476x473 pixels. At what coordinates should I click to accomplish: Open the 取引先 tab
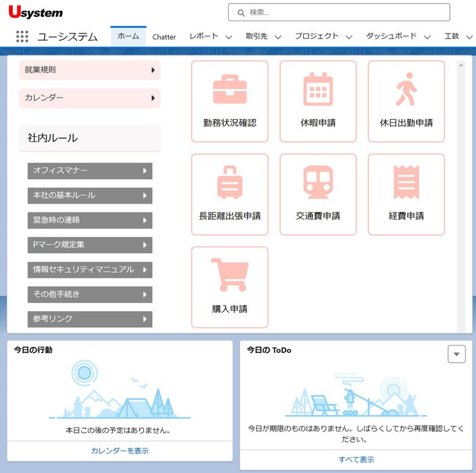[256, 36]
